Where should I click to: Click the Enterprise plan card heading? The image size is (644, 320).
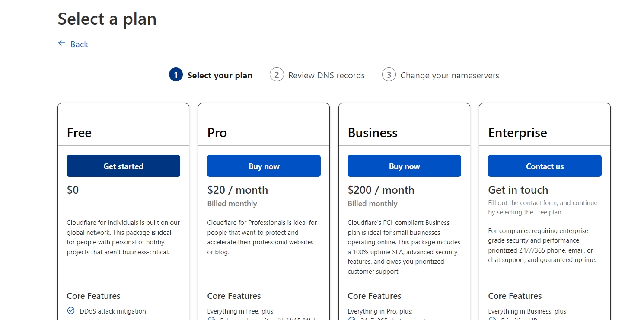(517, 133)
